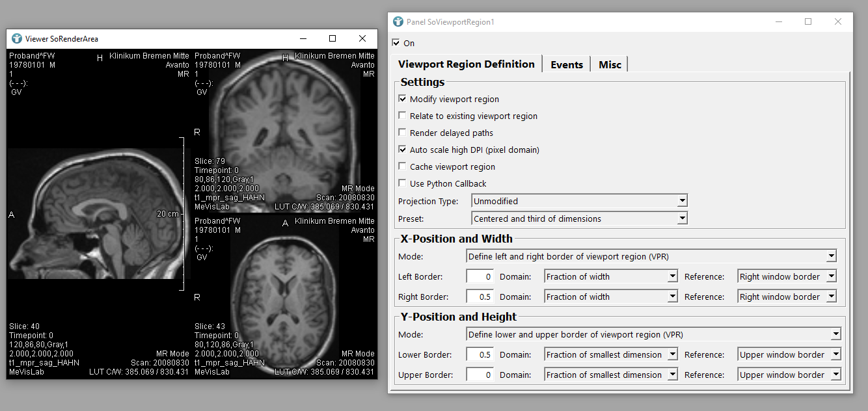Viewport: 868px width, 411px height.
Task: Click the Lower Border value field
Action: (480, 354)
